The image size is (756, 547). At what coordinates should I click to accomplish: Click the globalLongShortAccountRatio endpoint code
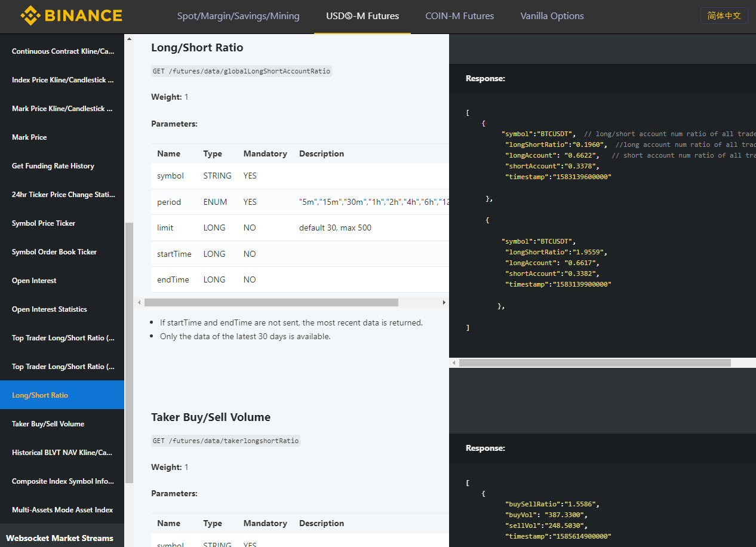(x=241, y=71)
